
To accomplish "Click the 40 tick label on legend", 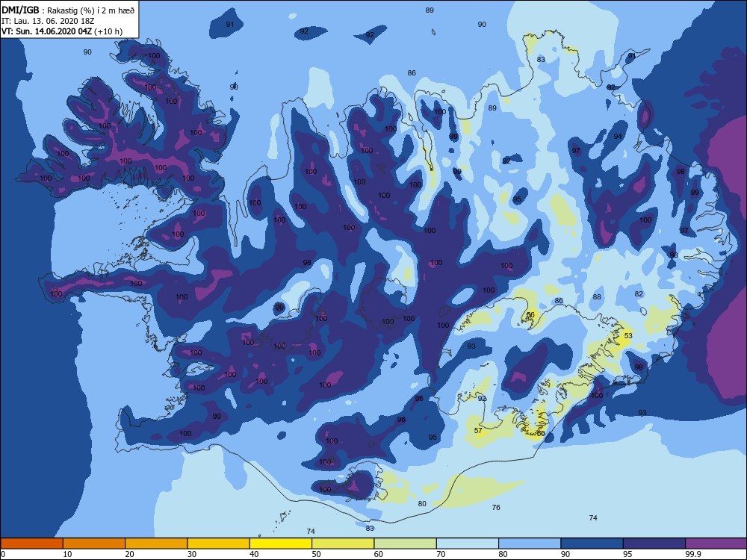I will [x=255, y=554].
